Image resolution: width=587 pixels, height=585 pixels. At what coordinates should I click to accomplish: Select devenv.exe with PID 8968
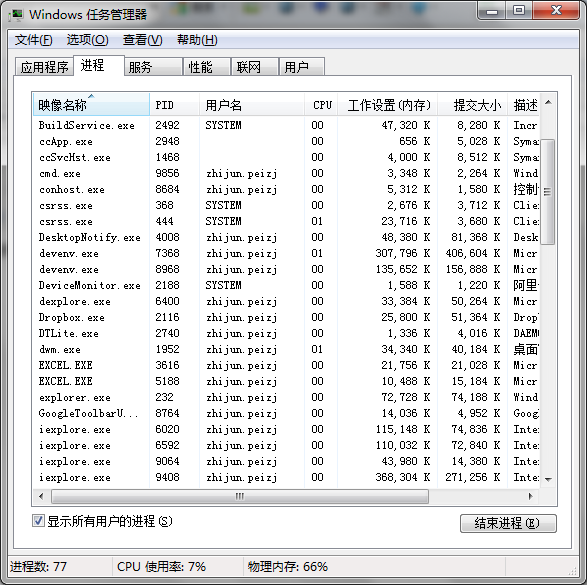click(286, 269)
